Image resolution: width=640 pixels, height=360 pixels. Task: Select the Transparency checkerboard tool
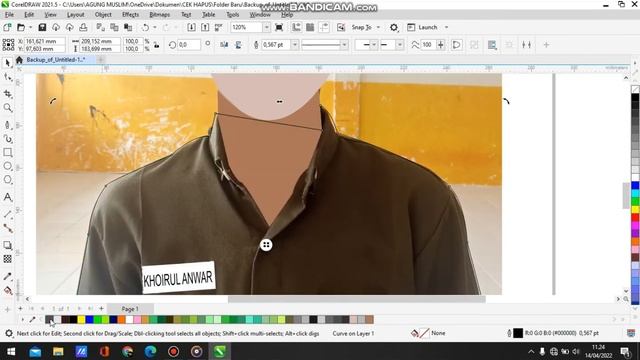pos(7,259)
